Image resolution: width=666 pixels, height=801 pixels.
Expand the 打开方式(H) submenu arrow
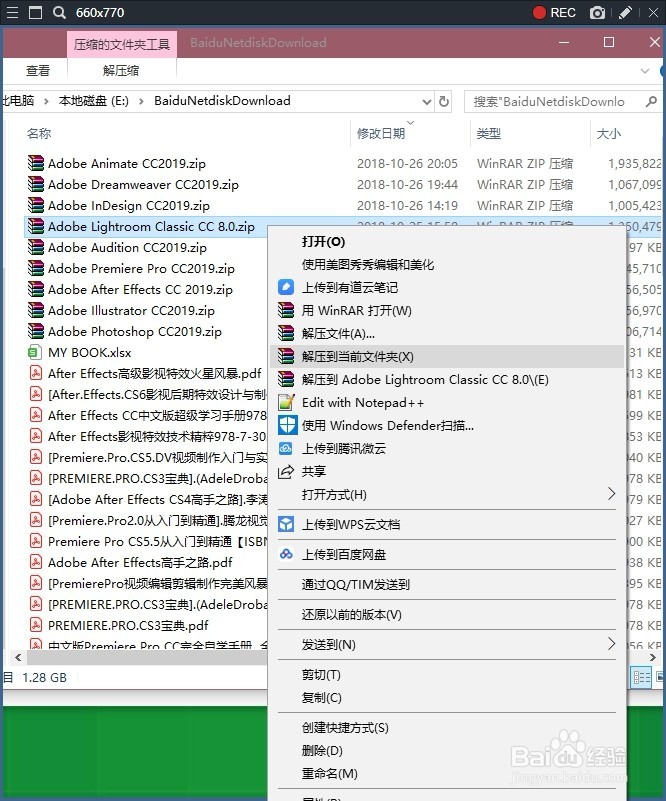click(611, 494)
